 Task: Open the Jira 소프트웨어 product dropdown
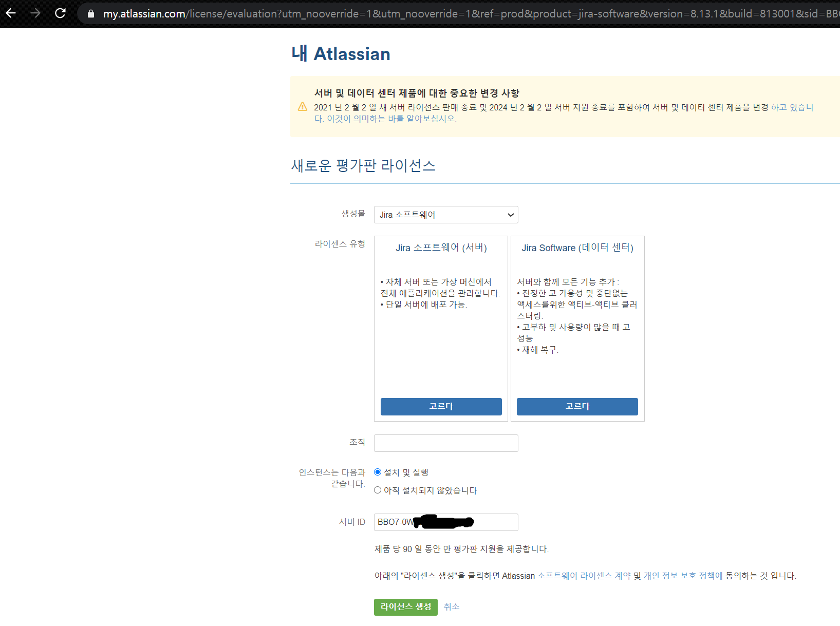446,215
